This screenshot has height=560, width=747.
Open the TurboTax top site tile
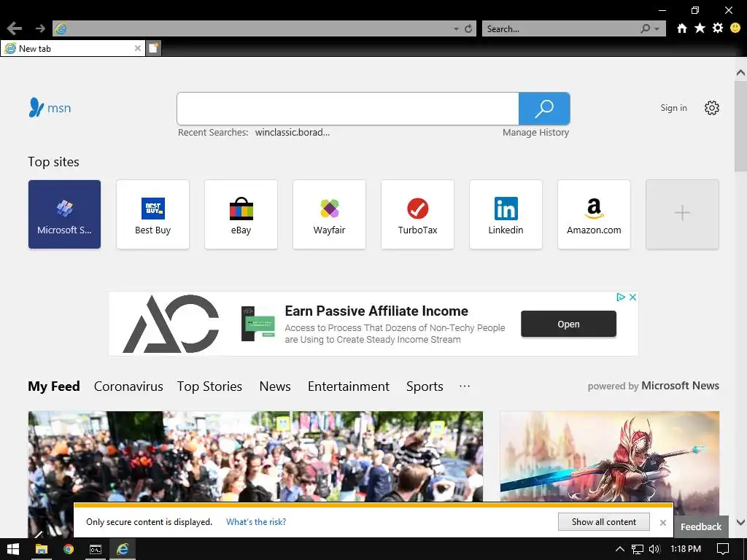[417, 214]
